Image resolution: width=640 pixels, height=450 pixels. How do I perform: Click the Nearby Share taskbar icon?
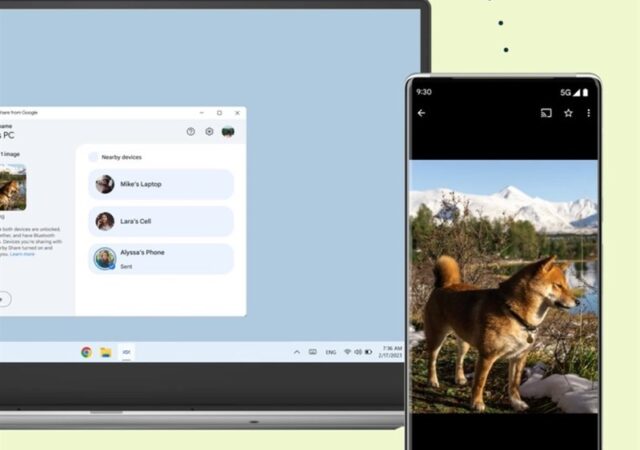(x=127, y=352)
